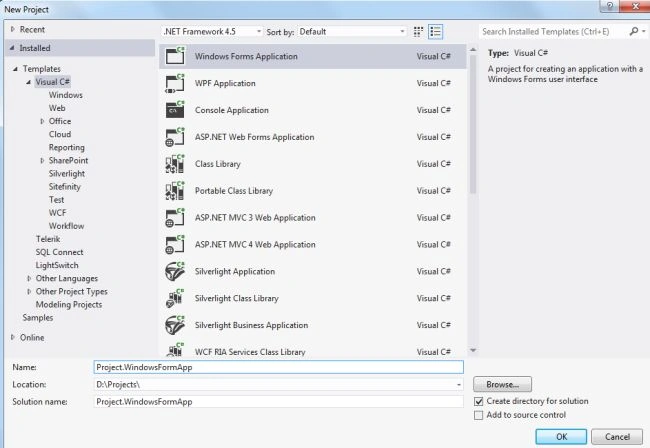Open the search options dropdown arrow
Screen dimensions: 650x448
point(643,31)
